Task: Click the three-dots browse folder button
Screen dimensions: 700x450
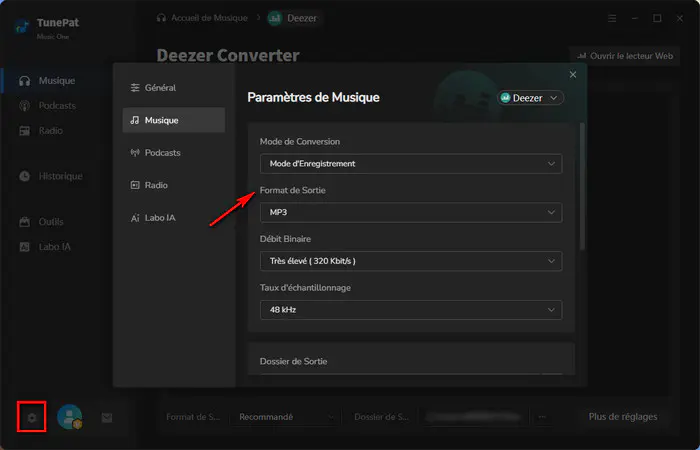Action: coord(542,417)
